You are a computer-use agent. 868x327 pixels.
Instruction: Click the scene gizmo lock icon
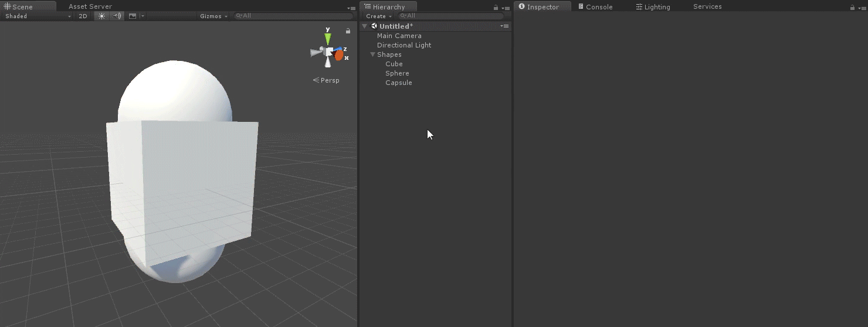point(348,31)
